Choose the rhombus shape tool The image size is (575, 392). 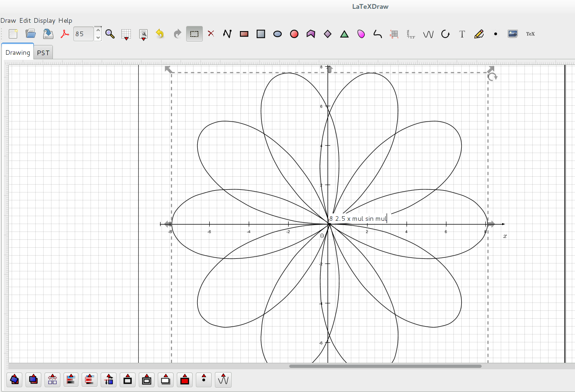coord(328,34)
